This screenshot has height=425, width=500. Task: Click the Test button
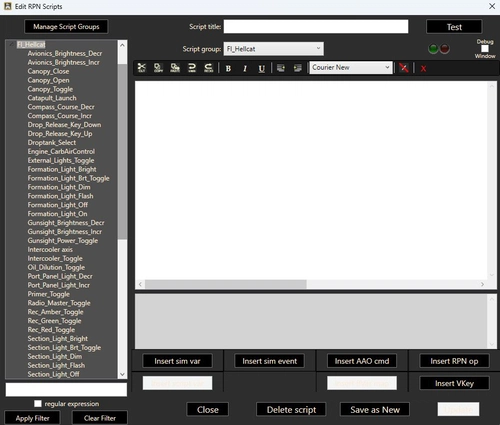click(454, 27)
